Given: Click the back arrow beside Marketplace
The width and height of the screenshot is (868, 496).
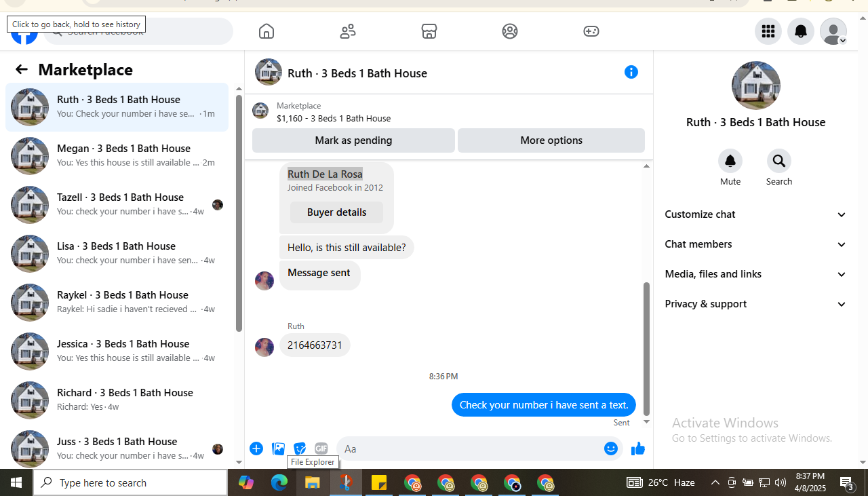Looking at the screenshot, I should pos(22,69).
